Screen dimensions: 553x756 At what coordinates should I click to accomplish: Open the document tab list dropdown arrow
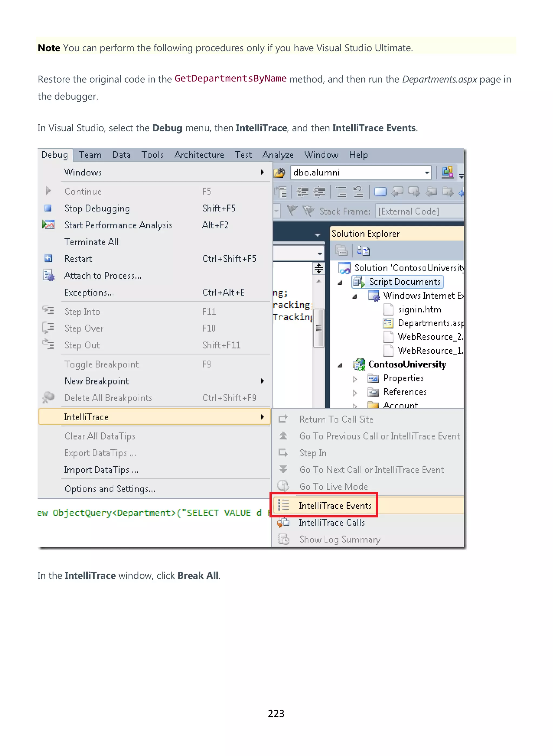pos(318,235)
